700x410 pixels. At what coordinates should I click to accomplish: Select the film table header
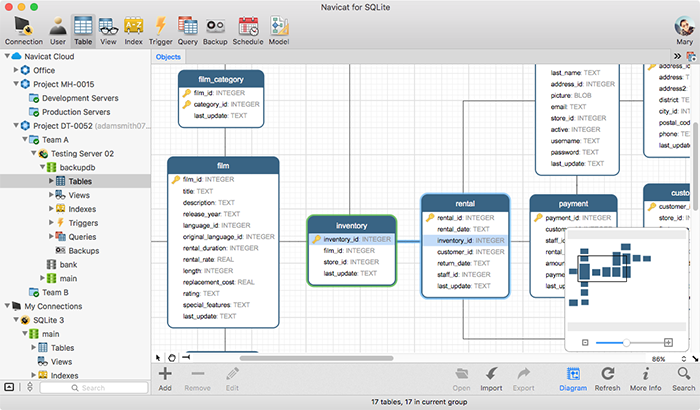coord(223,165)
